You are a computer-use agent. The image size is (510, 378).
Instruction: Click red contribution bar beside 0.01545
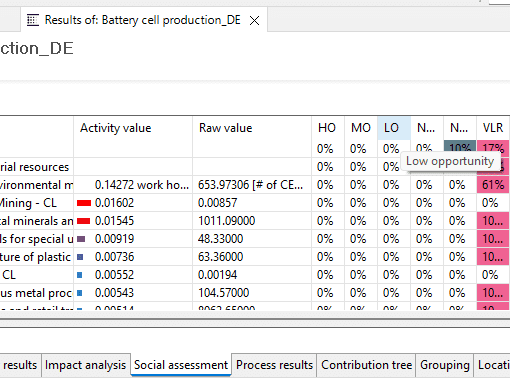83,221
